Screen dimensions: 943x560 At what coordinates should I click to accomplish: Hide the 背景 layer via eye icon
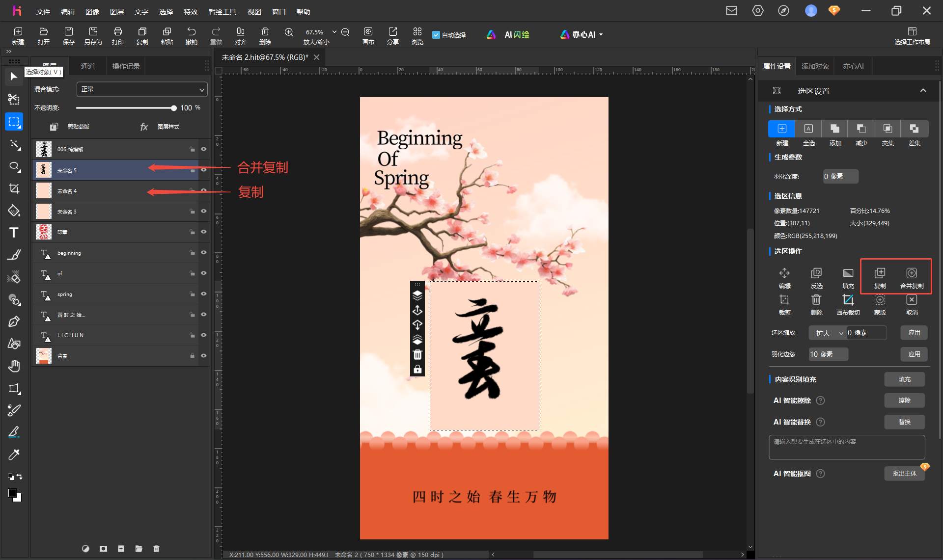click(x=203, y=355)
